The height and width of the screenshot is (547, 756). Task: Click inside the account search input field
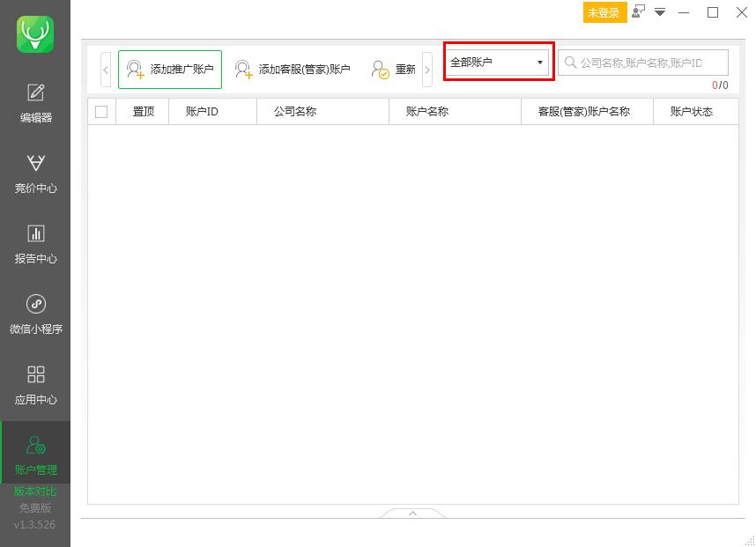tap(643, 62)
